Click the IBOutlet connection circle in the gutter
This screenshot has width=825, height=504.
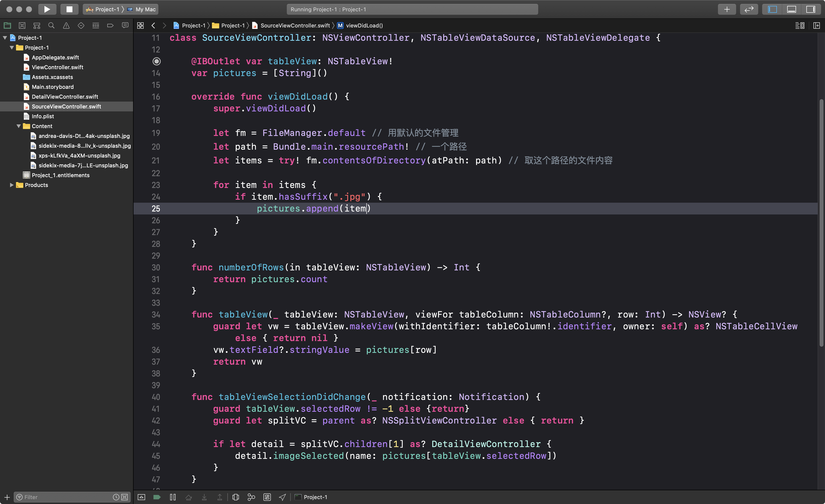click(x=156, y=61)
